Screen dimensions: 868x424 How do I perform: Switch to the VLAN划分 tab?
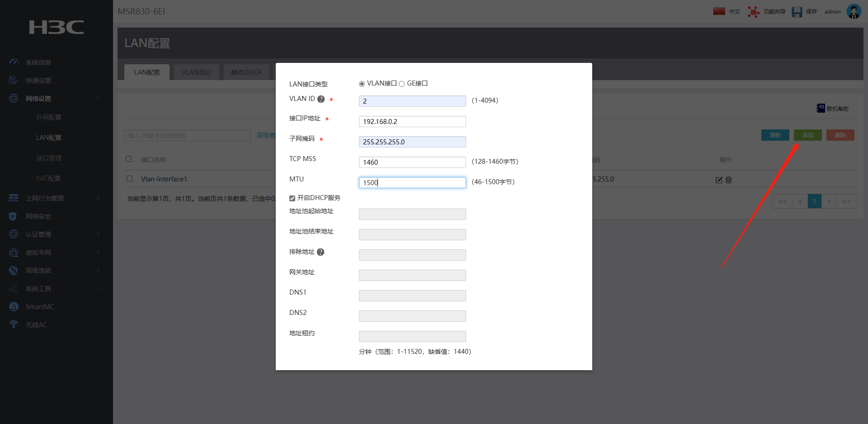click(x=197, y=72)
